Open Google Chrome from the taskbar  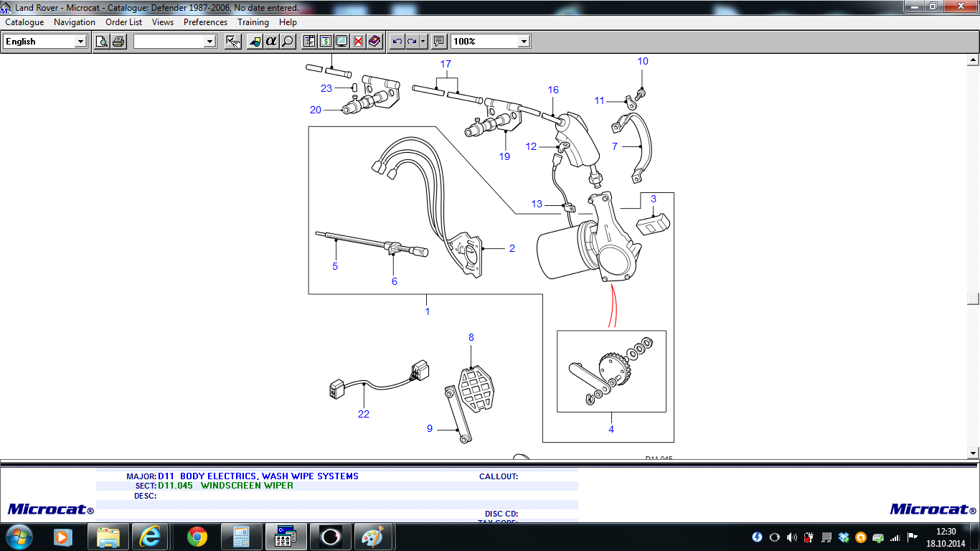pos(197,536)
